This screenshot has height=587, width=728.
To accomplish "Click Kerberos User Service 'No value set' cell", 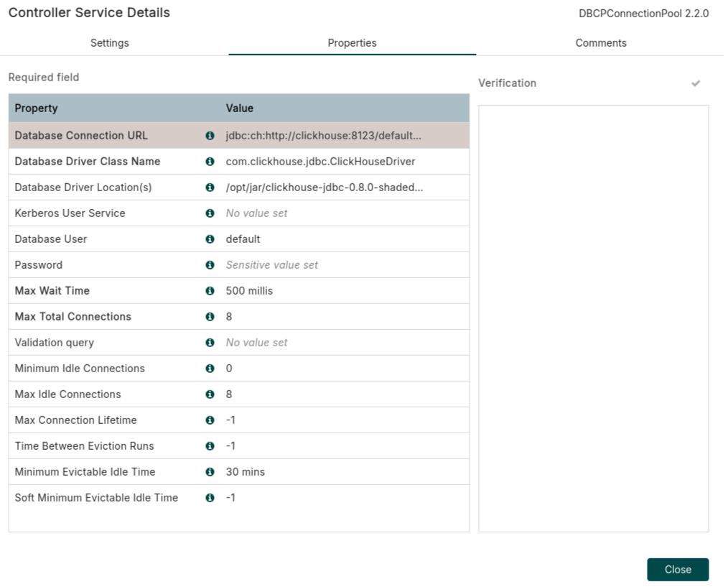I will pyautogui.click(x=256, y=213).
